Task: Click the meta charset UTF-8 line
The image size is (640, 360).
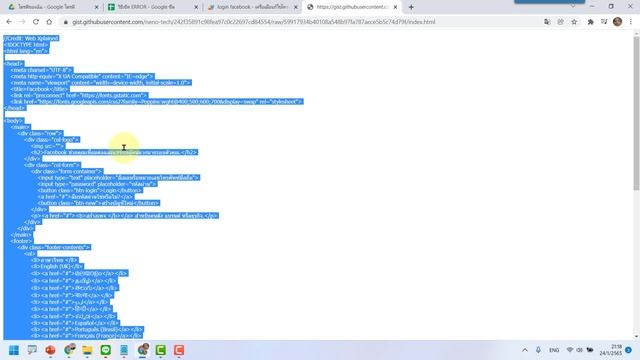Action: click(41, 70)
